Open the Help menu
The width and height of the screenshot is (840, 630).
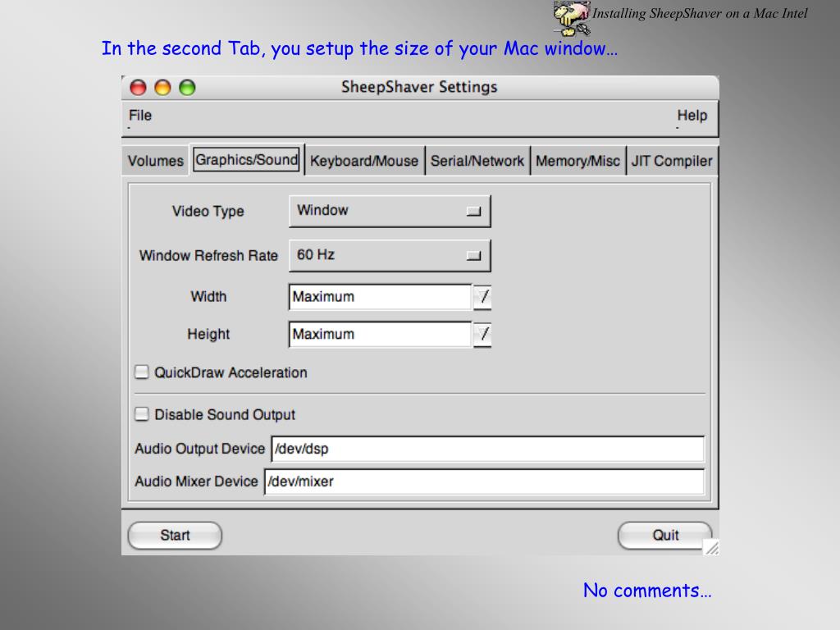coord(692,116)
